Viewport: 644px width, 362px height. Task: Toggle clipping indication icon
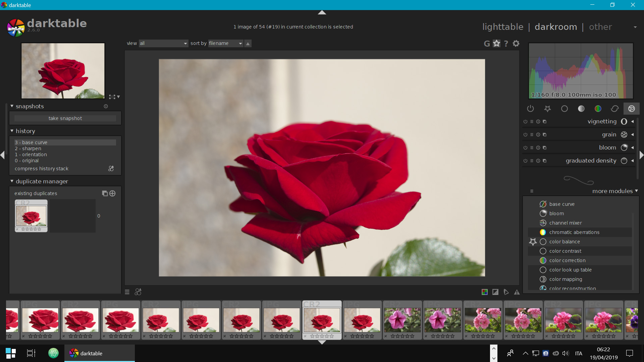(495, 292)
